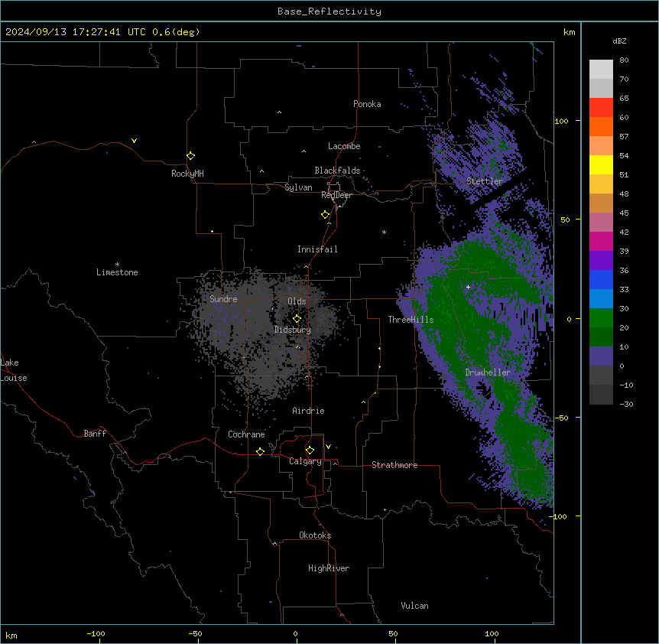Click the Limestone label

(x=117, y=272)
